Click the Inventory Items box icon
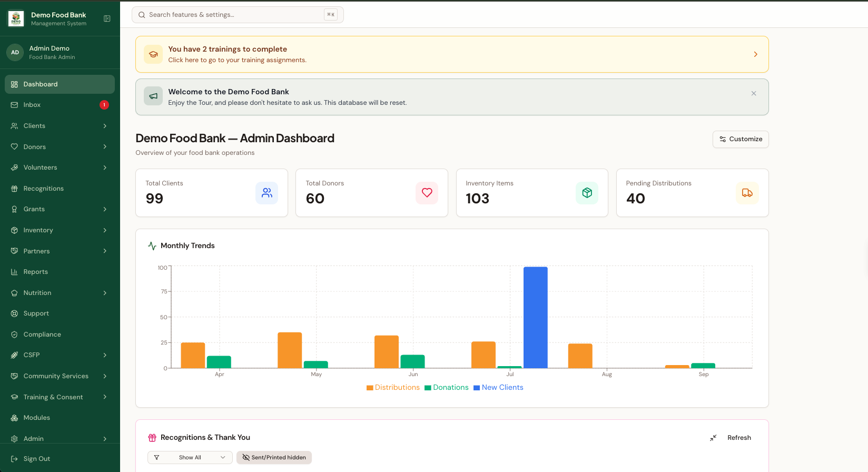 tap(587, 193)
